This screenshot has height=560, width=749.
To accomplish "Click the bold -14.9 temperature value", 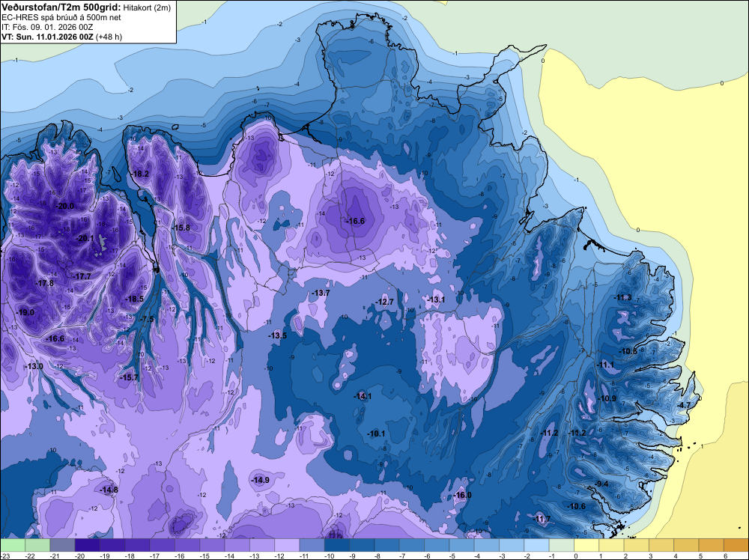I will [x=261, y=480].
